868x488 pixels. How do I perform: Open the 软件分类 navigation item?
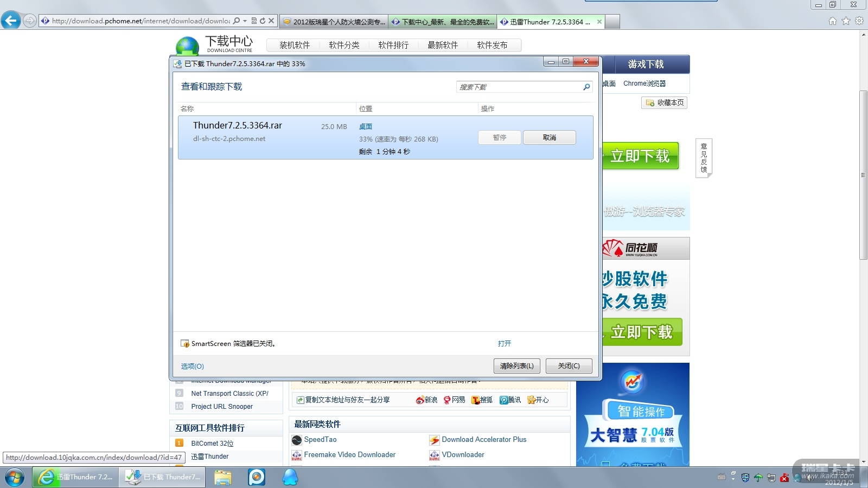coord(344,45)
